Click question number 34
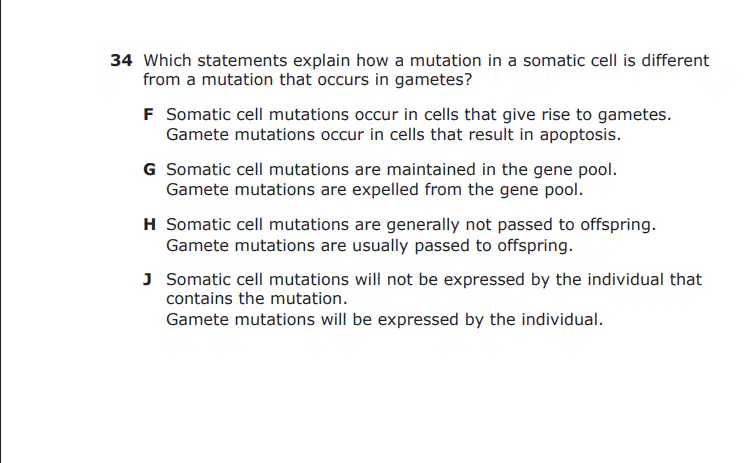The height and width of the screenshot is (463, 751). point(121,60)
